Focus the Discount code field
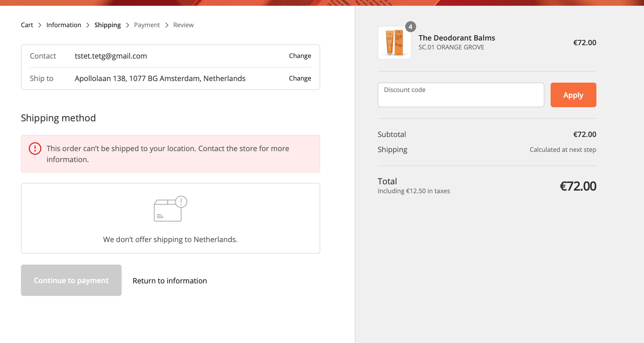The width and height of the screenshot is (644, 343). (461, 95)
